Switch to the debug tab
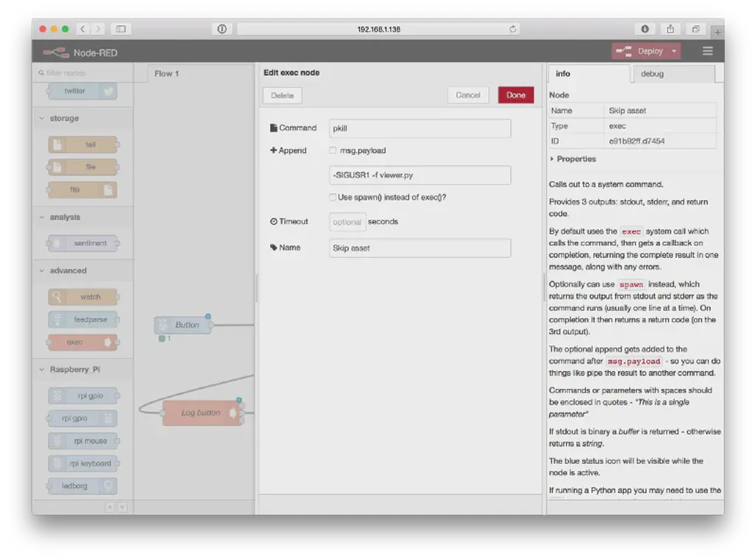The image size is (756, 560). [652, 74]
